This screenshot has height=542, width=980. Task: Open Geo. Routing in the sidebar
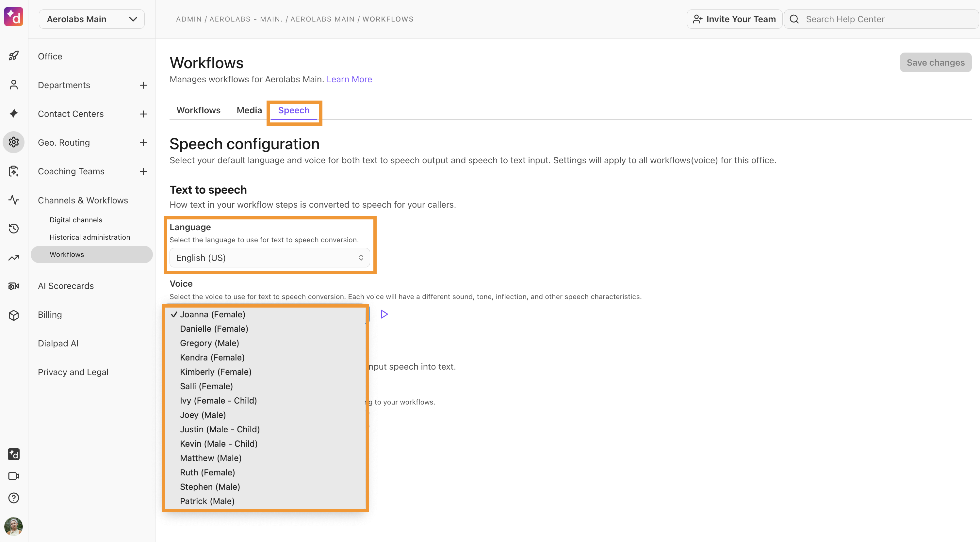tap(63, 143)
